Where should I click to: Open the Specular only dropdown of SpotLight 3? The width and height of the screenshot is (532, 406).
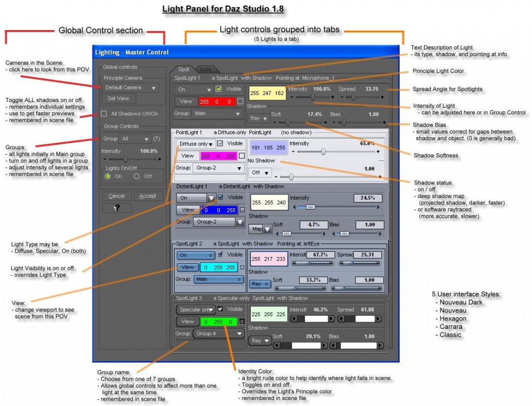click(x=196, y=309)
